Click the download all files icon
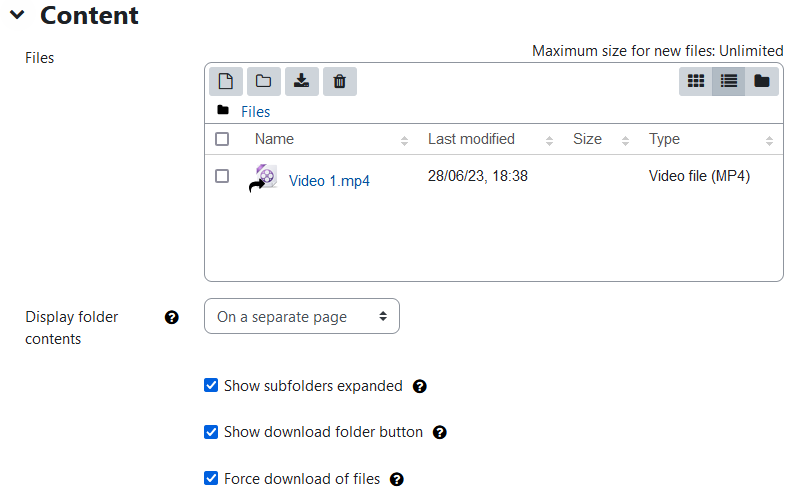The height and width of the screenshot is (492, 791). [302, 81]
